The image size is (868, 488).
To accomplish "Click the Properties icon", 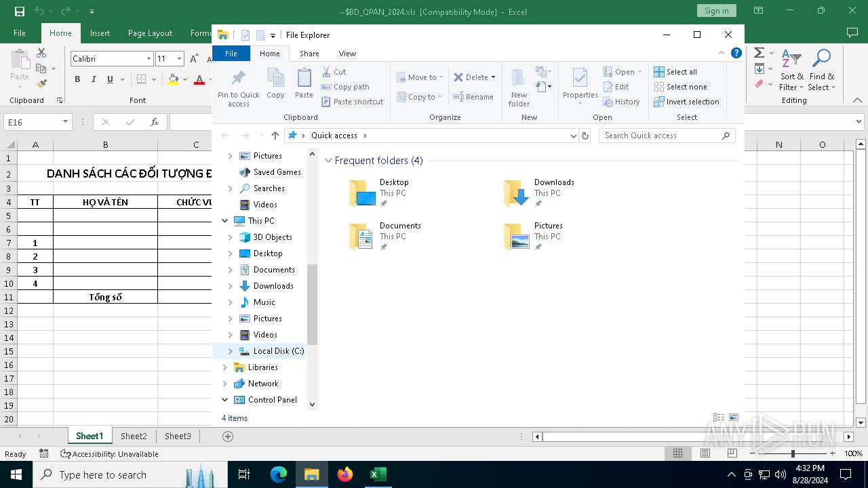I will point(580,79).
